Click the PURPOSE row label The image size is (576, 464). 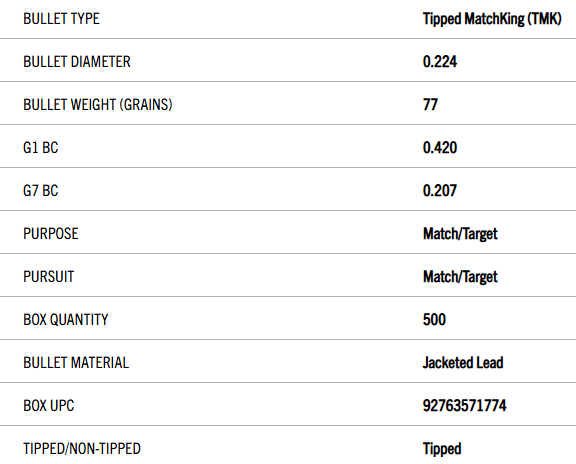(x=51, y=234)
